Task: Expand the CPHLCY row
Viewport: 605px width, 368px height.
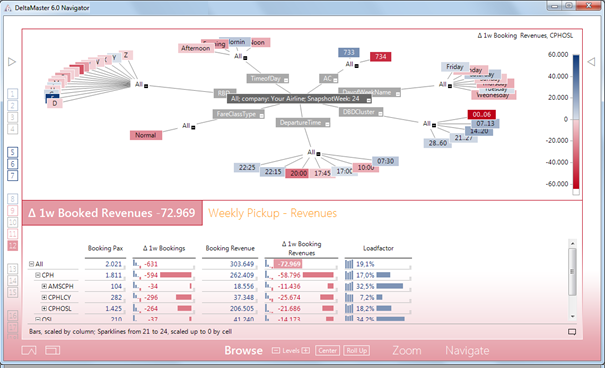Action: tap(44, 298)
